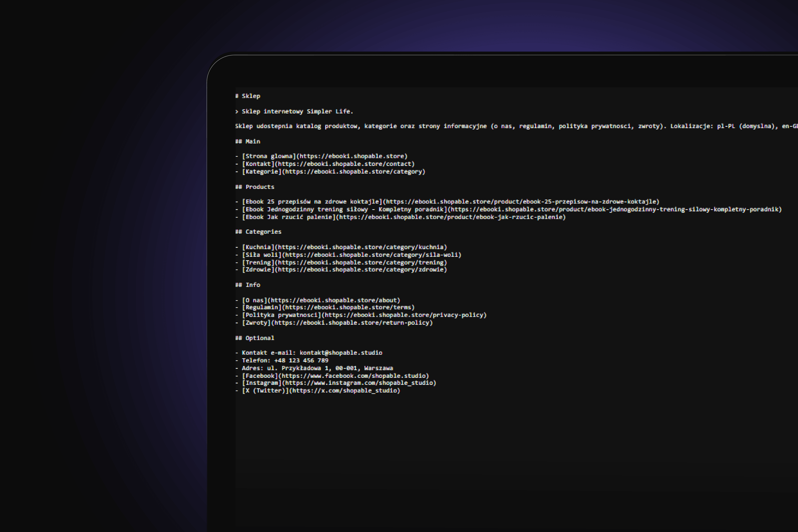
Task: Click the "[Siła woli]" category line
Action: (x=349, y=255)
